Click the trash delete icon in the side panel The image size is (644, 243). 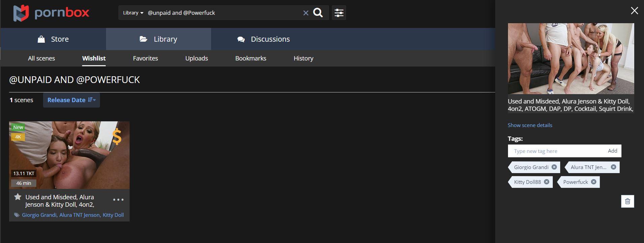[x=627, y=201]
